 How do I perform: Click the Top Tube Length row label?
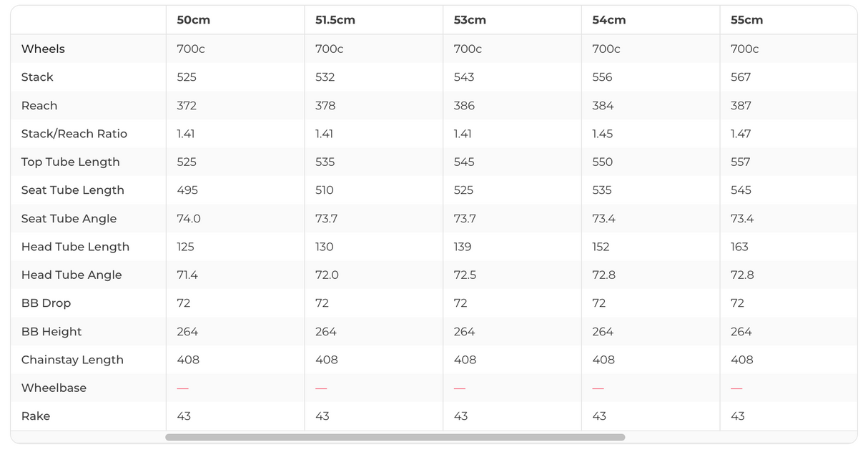[71, 162]
